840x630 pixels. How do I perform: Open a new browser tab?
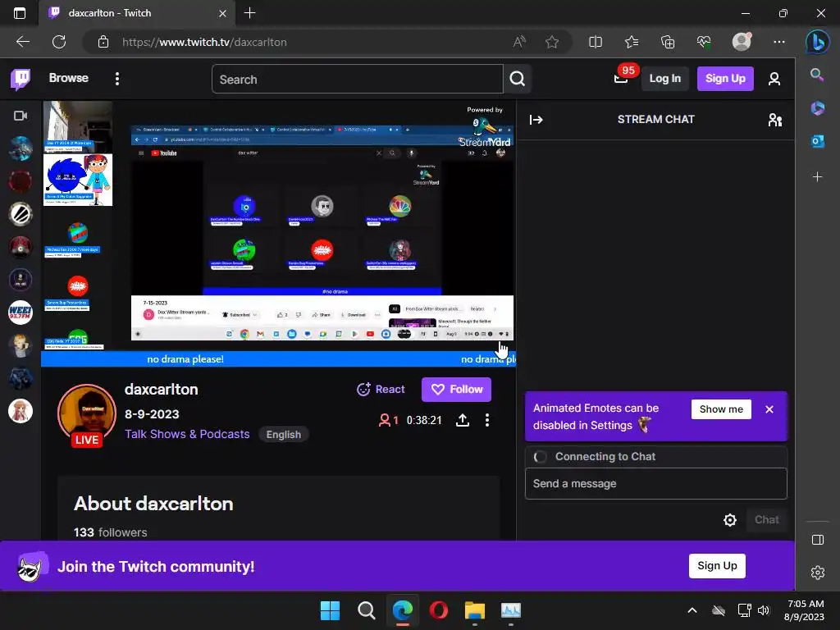[x=249, y=13]
